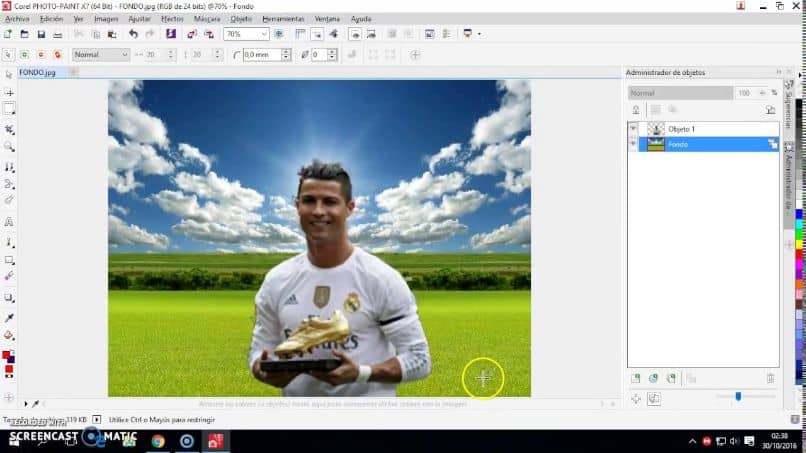The width and height of the screenshot is (806, 453).
Task: Open the Imagen menu
Action: (x=106, y=19)
